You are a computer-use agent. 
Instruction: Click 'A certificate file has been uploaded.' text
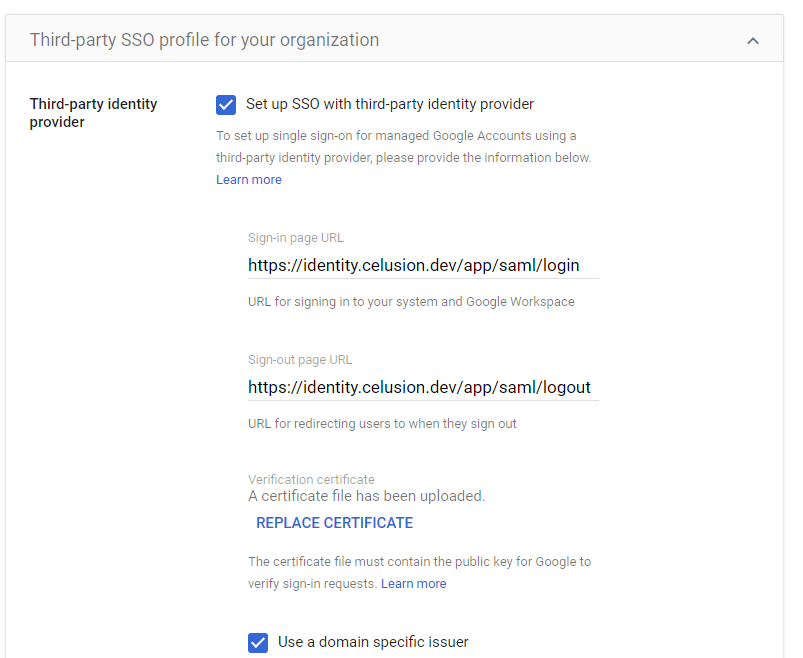[367, 496]
